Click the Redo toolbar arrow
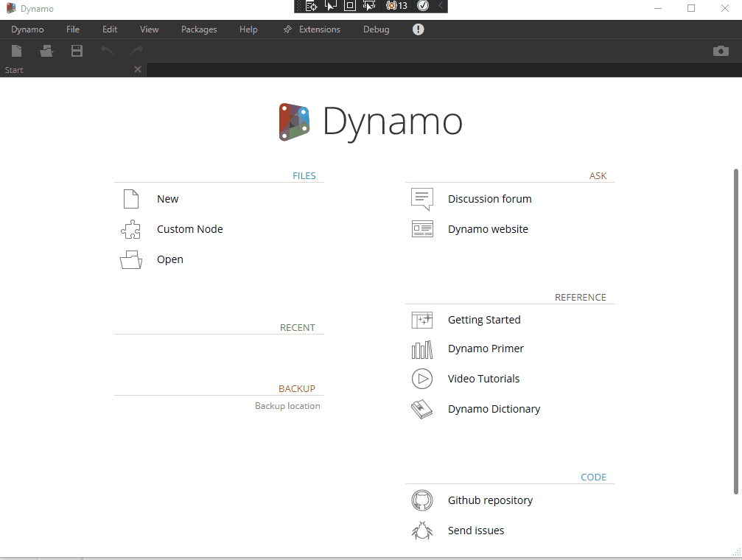 137,50
